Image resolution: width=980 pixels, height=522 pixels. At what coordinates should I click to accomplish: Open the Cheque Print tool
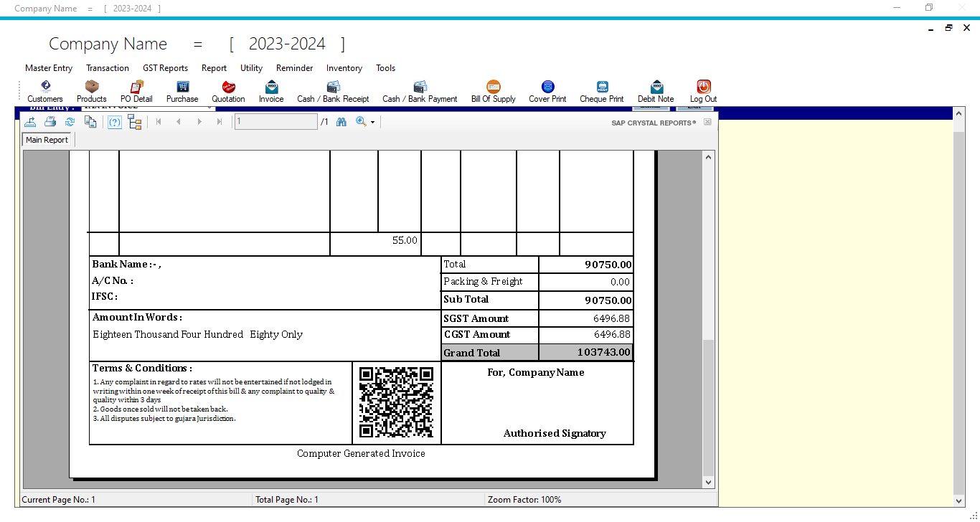pos(601,91)
